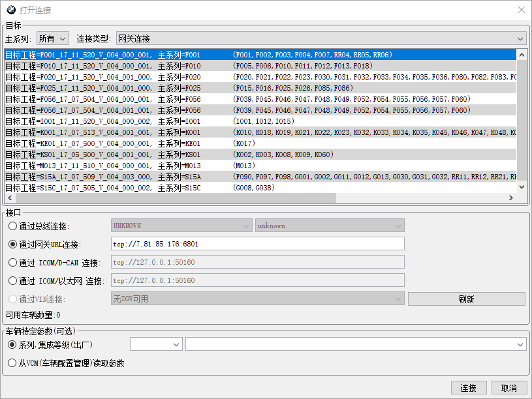Open the UNKNOWN bus dropdown
Viewport: 532px width, 399px height.
(181, 226)
